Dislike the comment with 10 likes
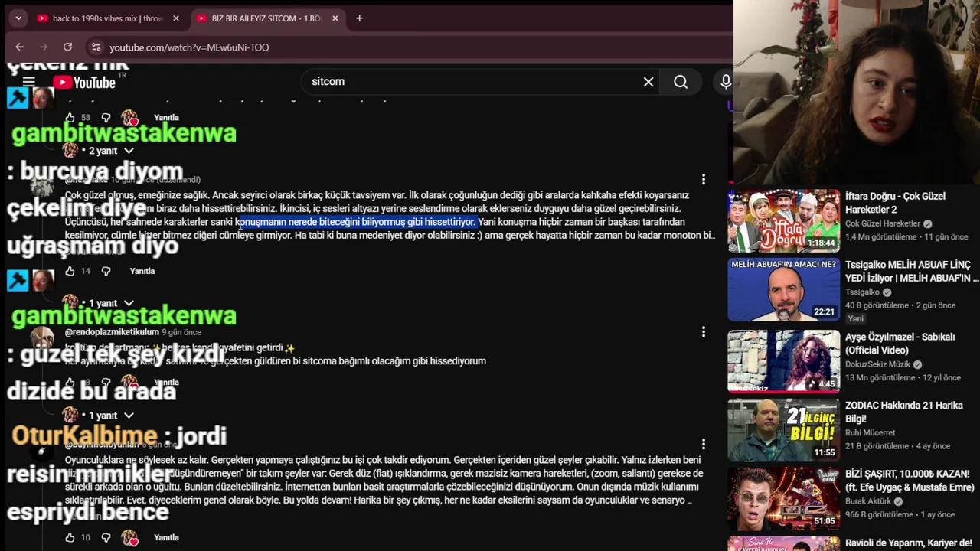The image size is (980, 551). coord(106,537)
